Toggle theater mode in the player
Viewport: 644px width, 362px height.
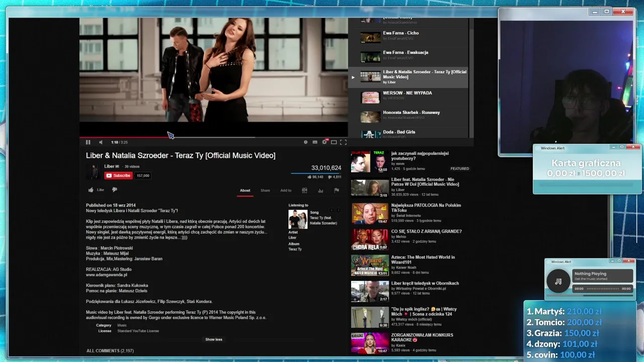(334, 142)
